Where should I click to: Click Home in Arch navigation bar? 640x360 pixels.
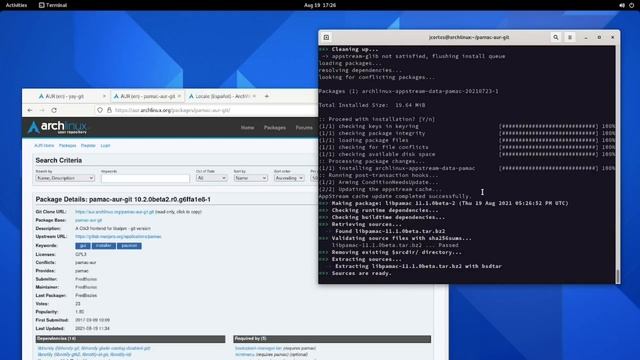click(x=247, y=128)
